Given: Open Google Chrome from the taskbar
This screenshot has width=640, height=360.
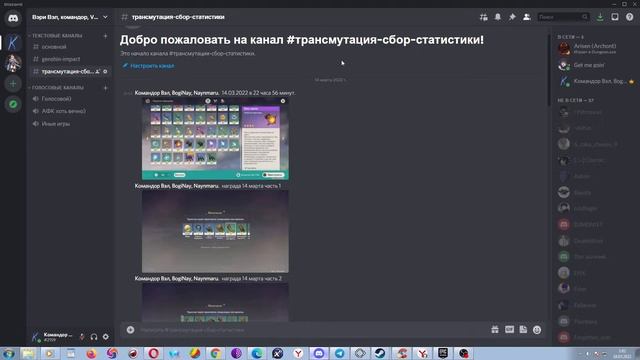Looking at the screenshot, I should (216, 353).
